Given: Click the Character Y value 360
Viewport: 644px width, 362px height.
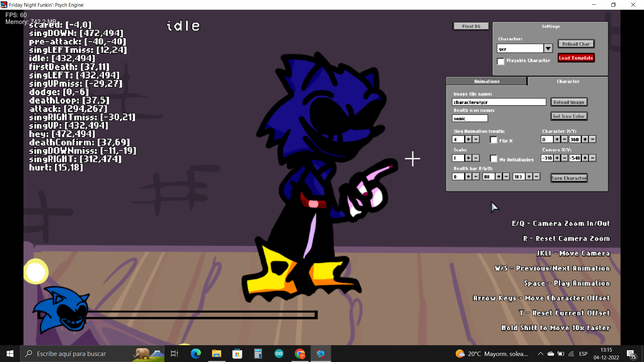Looking at the screenshot, I should [x=575, y=139].
